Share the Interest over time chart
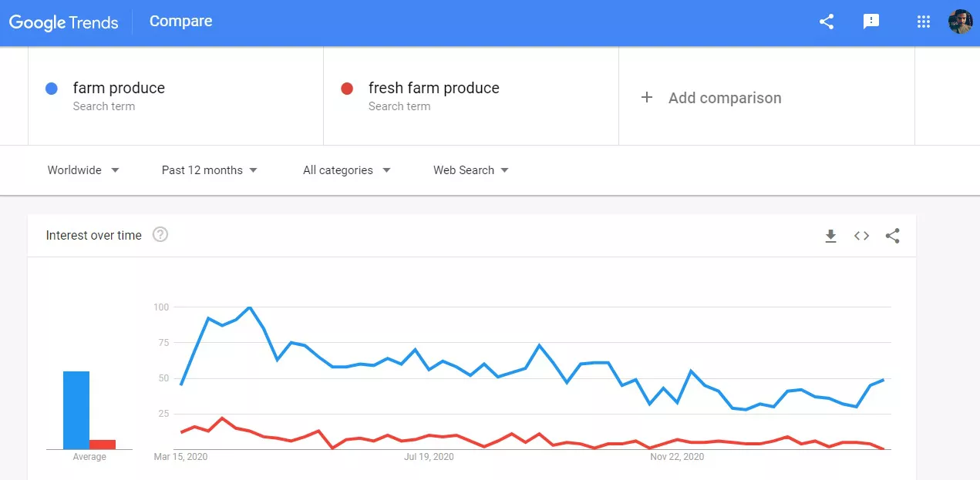980x480 pixels. tap(892, 236)
